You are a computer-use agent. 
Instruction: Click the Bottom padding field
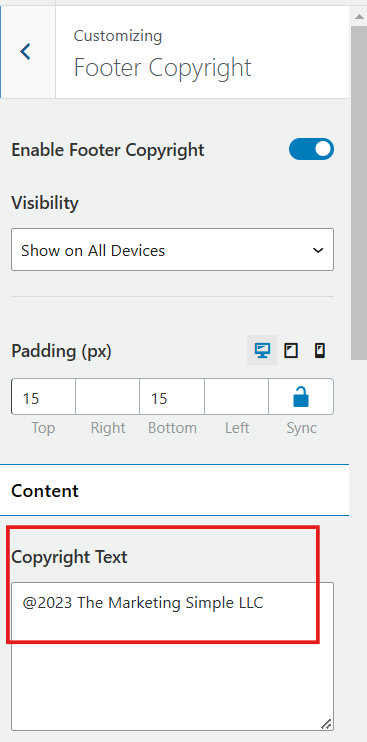pyautogui.click(x=172, y=397)
